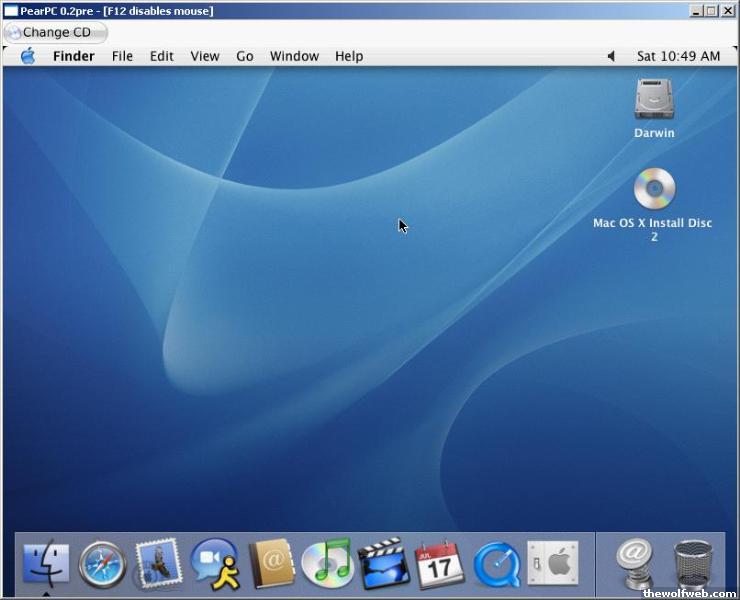Image resolution: width=740 pixels, height=600 pixels.
Task: Select the Darwin hard drive icon
Action: (654, 100)
